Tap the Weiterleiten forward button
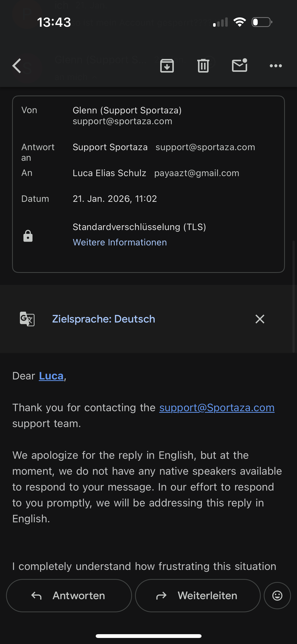 (198, 596)
